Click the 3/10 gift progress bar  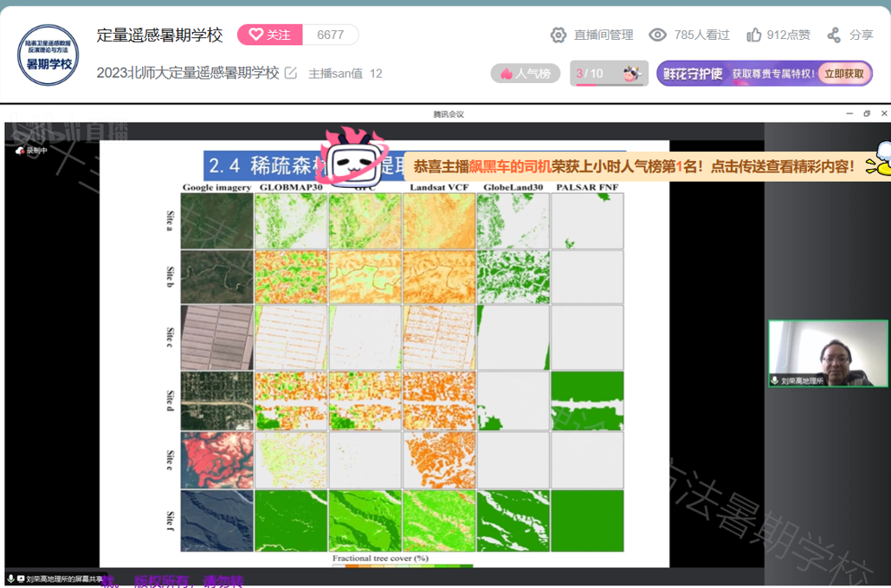click(x=591, y=74)
